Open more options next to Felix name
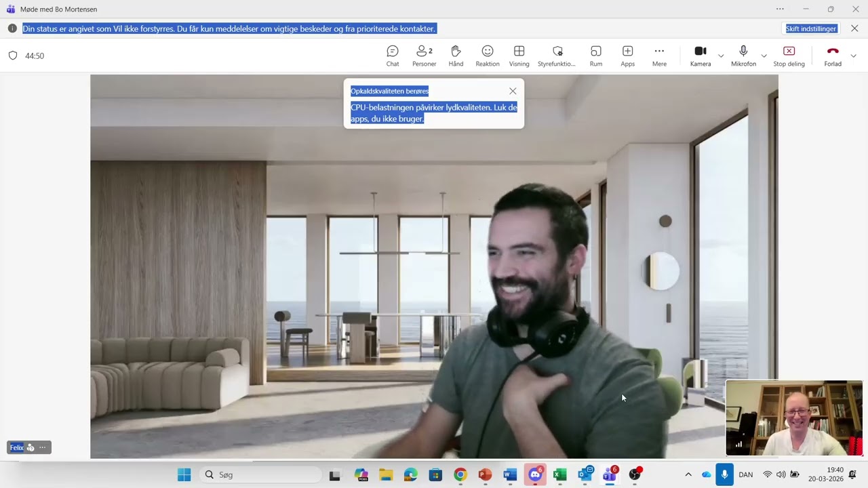 [42, 447]
